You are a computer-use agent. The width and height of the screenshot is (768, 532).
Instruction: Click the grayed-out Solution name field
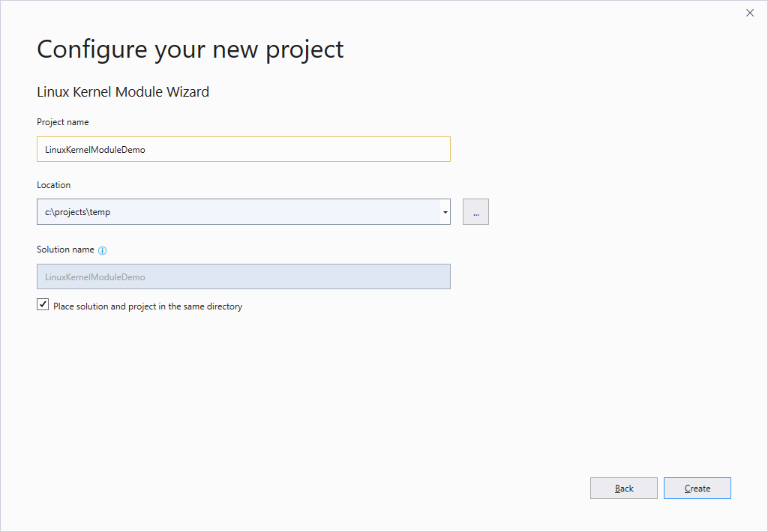(x=243, y=276)
